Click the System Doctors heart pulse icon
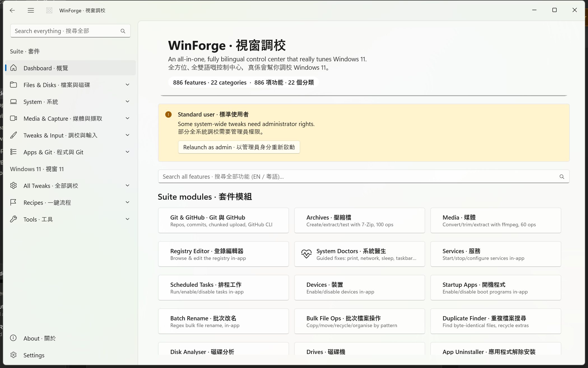Screen dimensions: 588x368 (306, 254)
